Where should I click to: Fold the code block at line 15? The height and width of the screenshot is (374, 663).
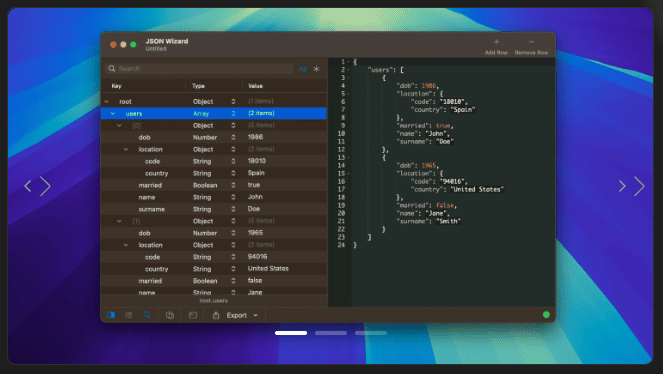coord(348,174)
